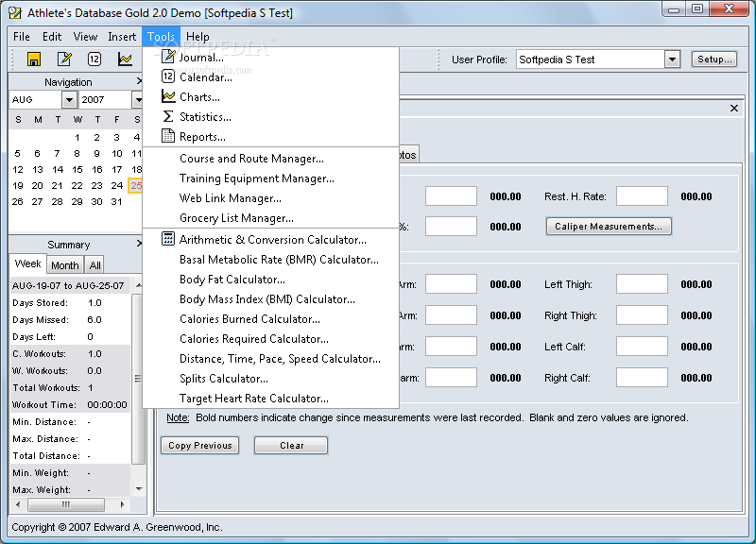Select August 31 on the calendar
The width and height of the screenshot is (756, 544).
click(x=116, y=201)
